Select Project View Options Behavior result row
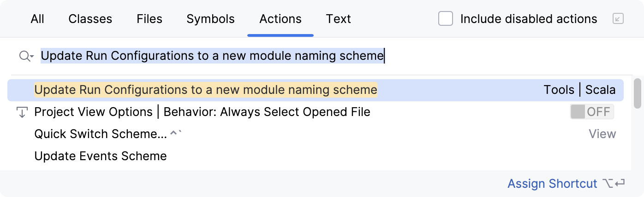 pyautogui.click(x=202, y=112)
